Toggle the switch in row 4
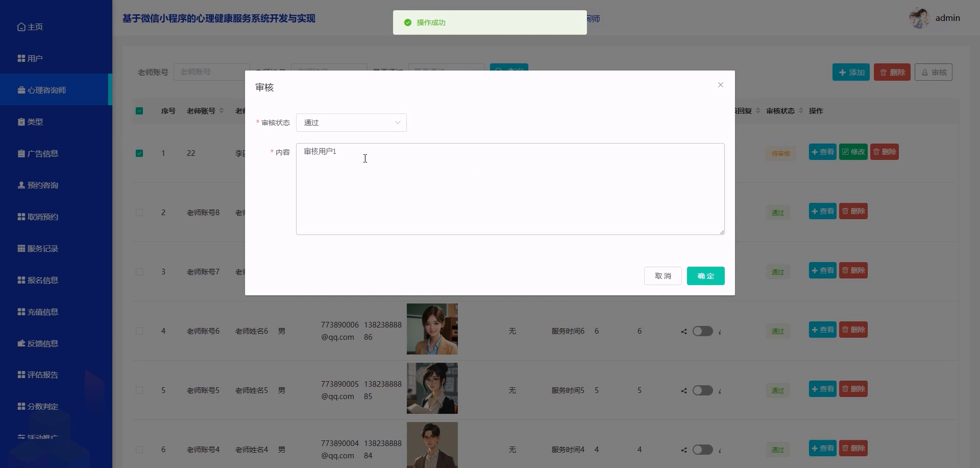This screenshot has height=468, width=980. click(702, 331)
